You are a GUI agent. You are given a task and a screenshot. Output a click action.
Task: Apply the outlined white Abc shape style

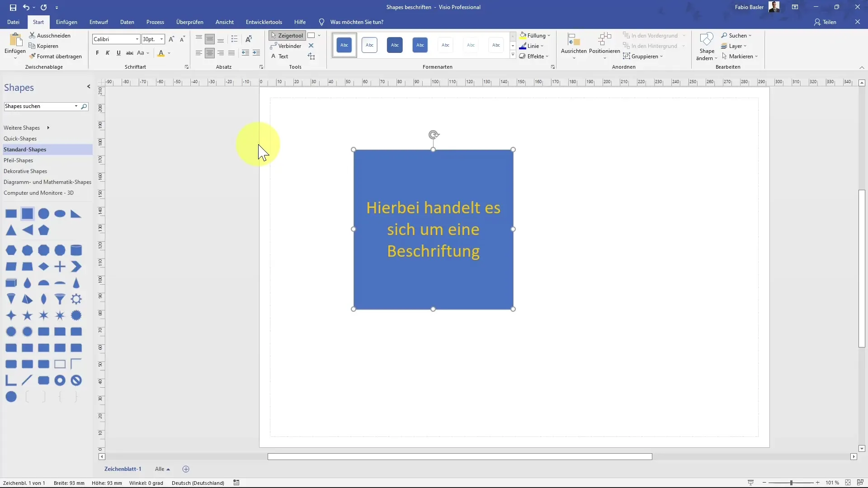(369, 45)
